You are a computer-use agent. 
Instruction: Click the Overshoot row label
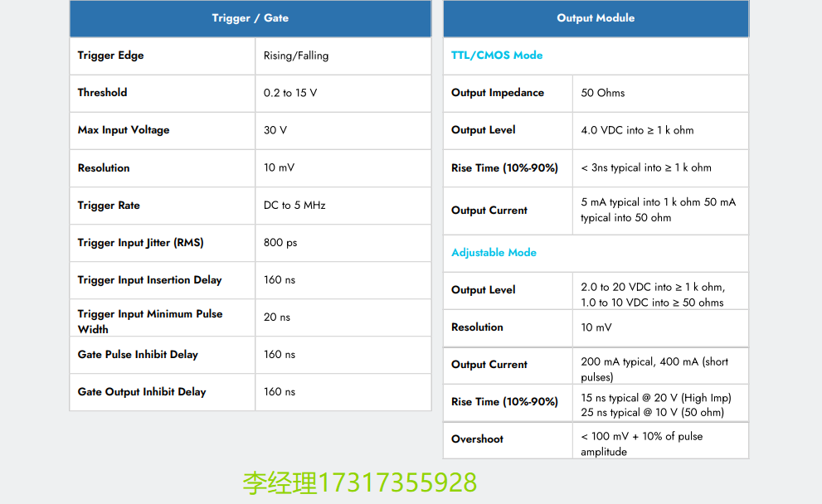coord(477,439)
